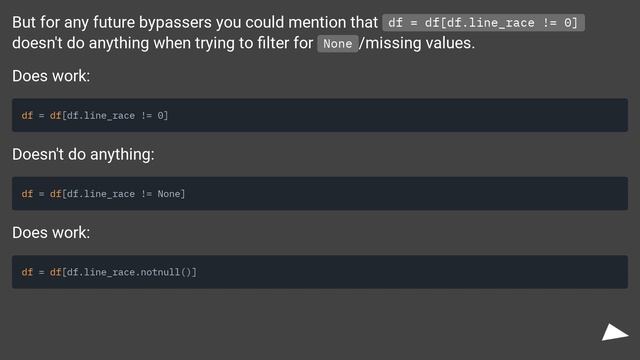
Task: Click 'None' inside the second code block
Action: tap(169, 194)
